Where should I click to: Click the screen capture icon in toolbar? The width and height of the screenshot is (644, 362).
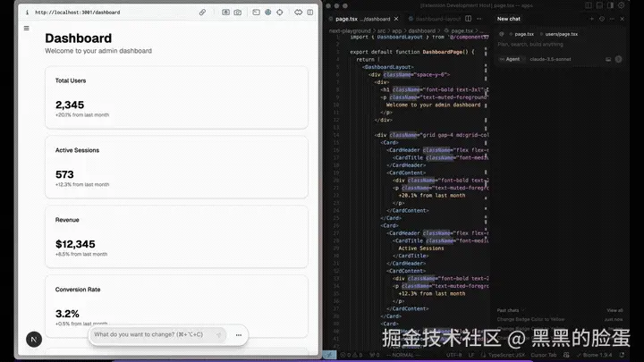coord(226,13)
